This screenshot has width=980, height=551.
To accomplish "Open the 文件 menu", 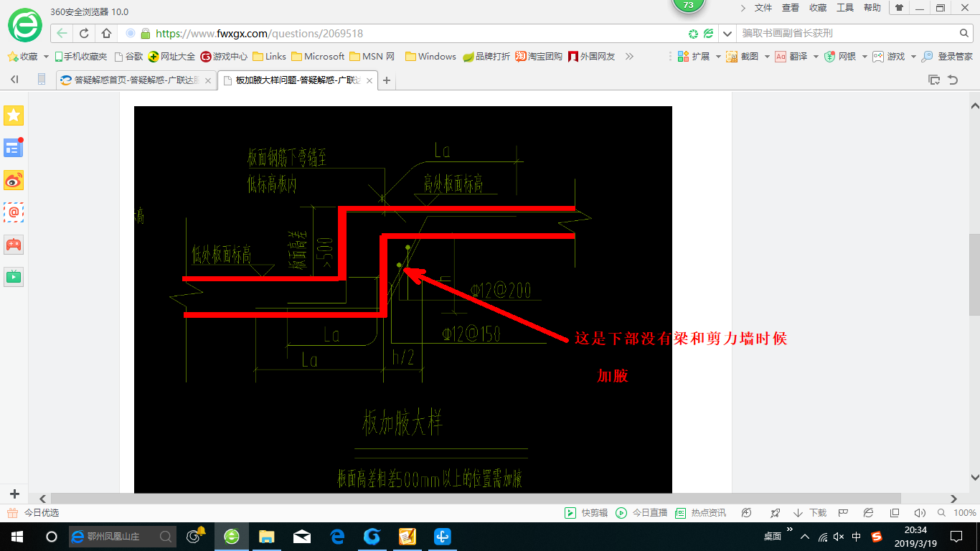I will click(x=763, y=8).
